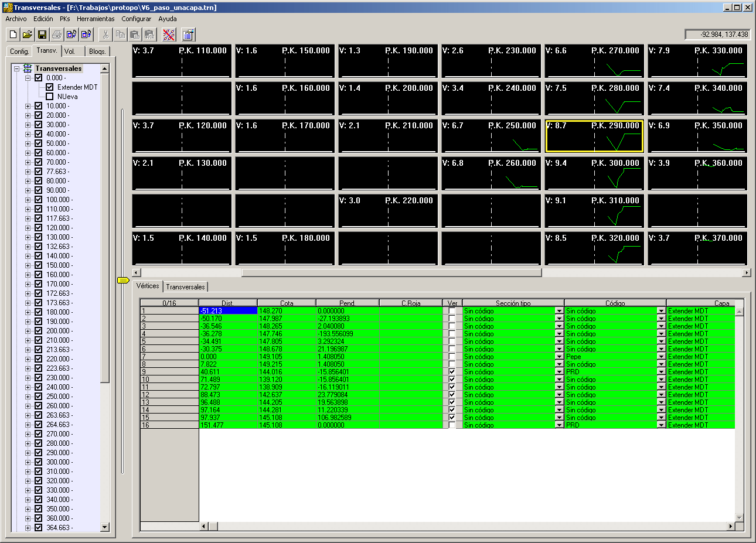
Task: Enable the Ver checkbox in vertex row 1
Action: coord(452,311)
